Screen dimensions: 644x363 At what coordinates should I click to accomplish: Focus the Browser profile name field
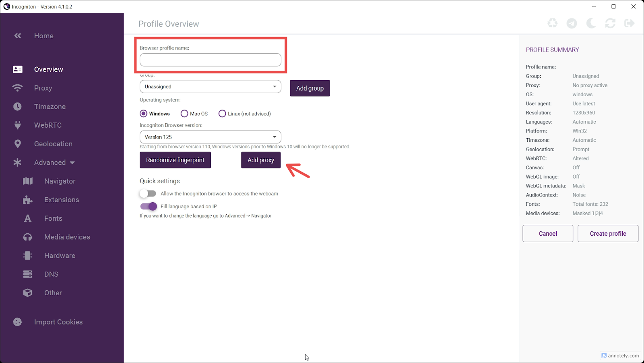click(211, 60)
